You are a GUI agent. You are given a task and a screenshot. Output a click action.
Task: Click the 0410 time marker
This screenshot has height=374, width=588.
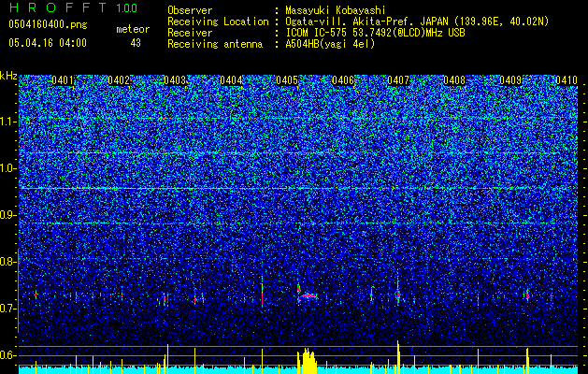point(566,80)
